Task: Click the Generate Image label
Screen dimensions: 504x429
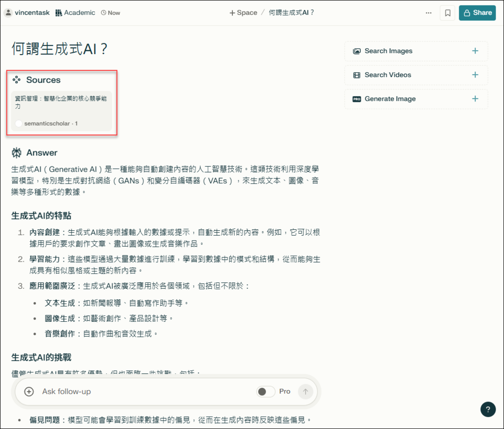Action: click(x=390, y=99)
